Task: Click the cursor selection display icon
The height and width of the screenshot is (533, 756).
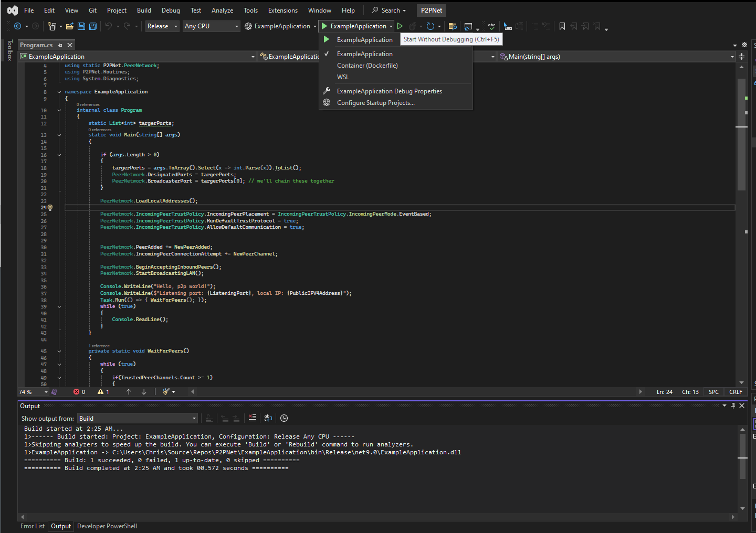Action: click(x=508, y=26)
